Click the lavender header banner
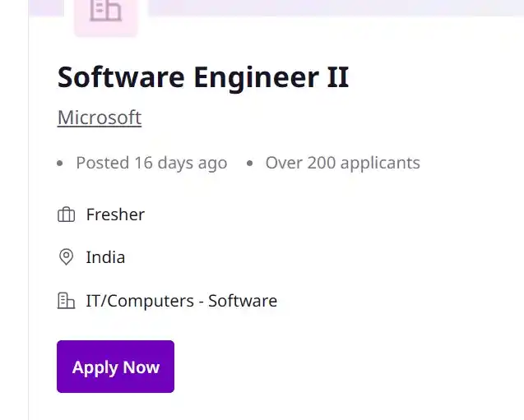The height and width of the screenshot is (420, 524). tap(334, 7)
